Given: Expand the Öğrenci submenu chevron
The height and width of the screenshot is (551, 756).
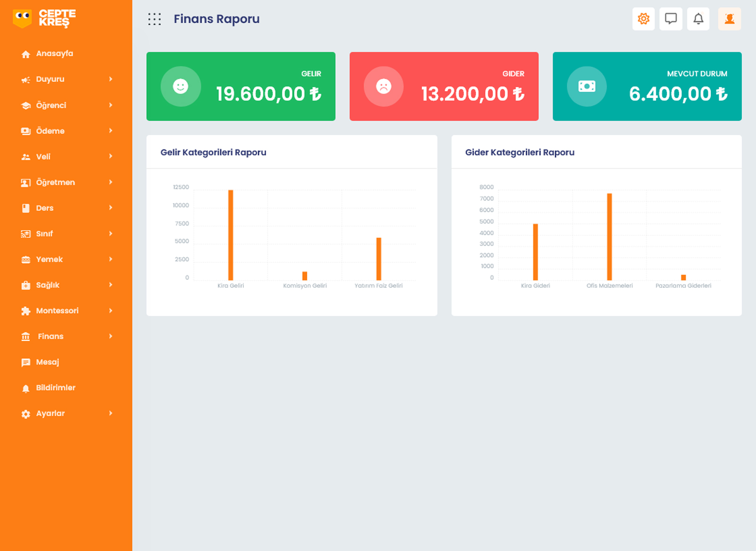Looking at the screenshot, I should point(111,105).
